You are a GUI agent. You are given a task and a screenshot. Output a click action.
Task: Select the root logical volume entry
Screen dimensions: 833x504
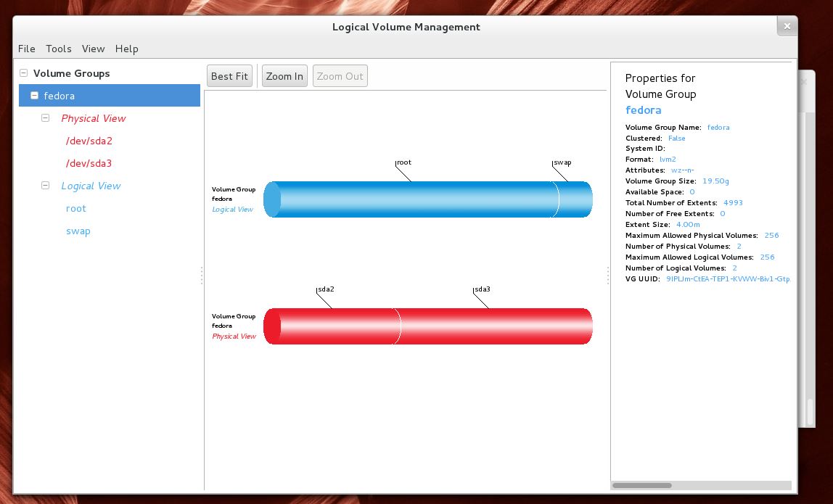coord(76,208)
